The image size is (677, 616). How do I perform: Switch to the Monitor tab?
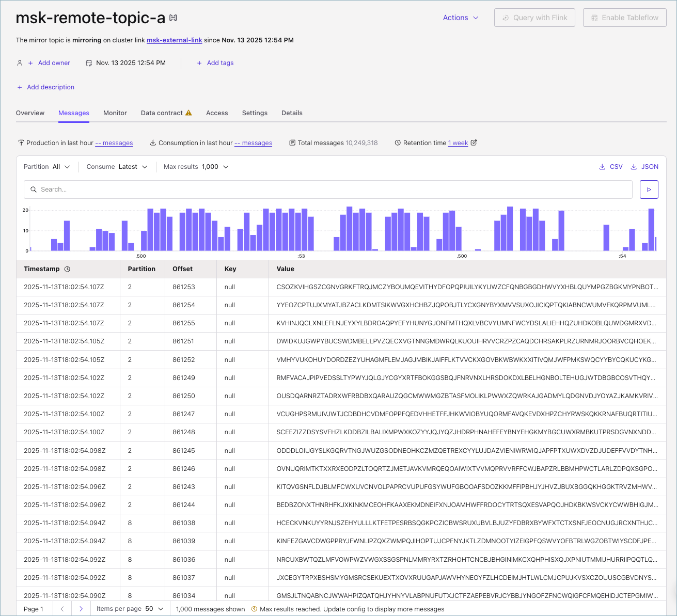pyautogui.click(x=115, y=113)
